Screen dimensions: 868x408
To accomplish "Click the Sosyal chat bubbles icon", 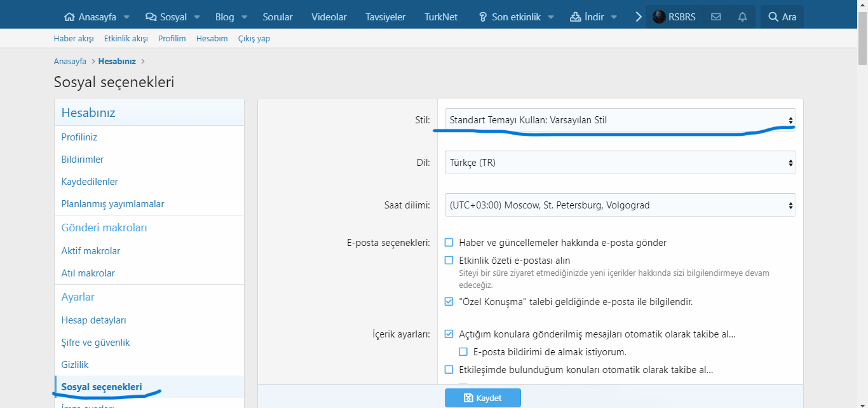I will (151, 17).
